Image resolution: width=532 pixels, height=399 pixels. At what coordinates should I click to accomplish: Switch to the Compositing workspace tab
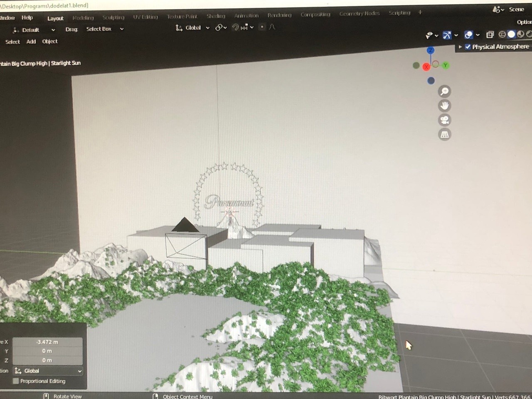click(315, 15)
